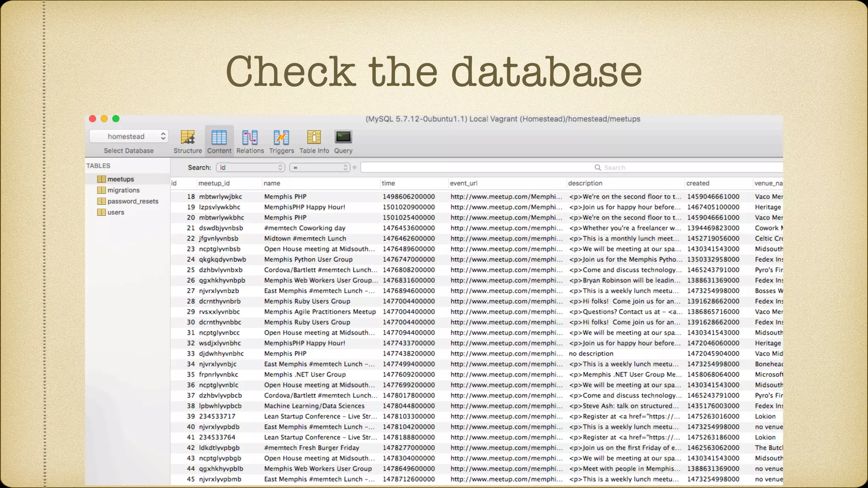Click the migrations table icon

click(x=101, y=190)
